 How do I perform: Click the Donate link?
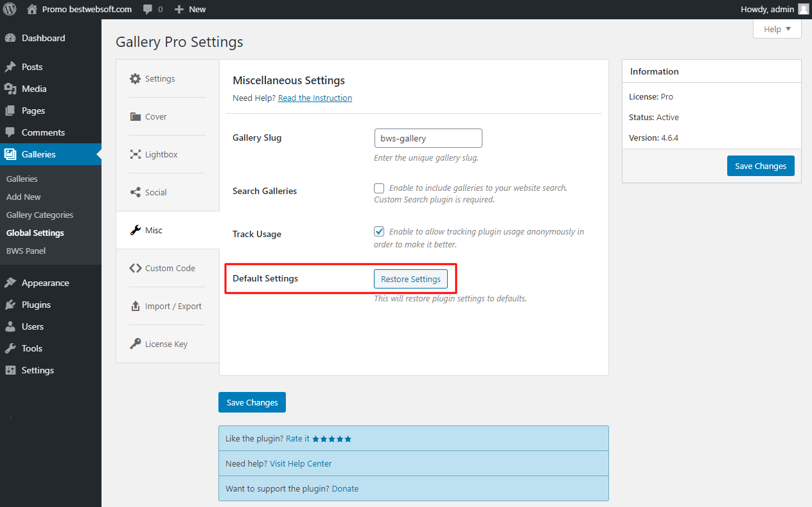345,489
